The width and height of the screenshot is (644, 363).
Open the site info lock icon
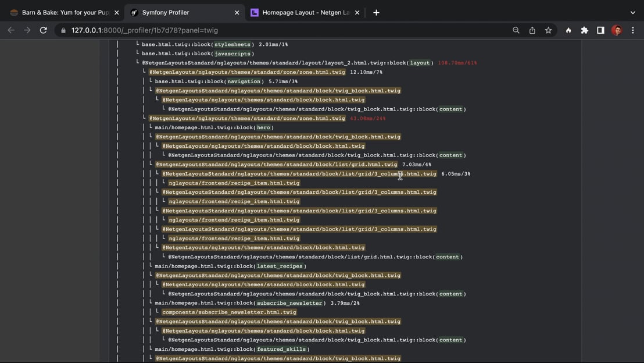[x=63, y=30]
